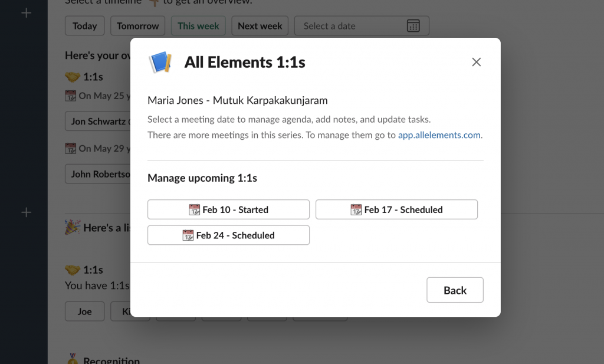
Task: Select the Today timeline button
Action: (x=85, y=26)
